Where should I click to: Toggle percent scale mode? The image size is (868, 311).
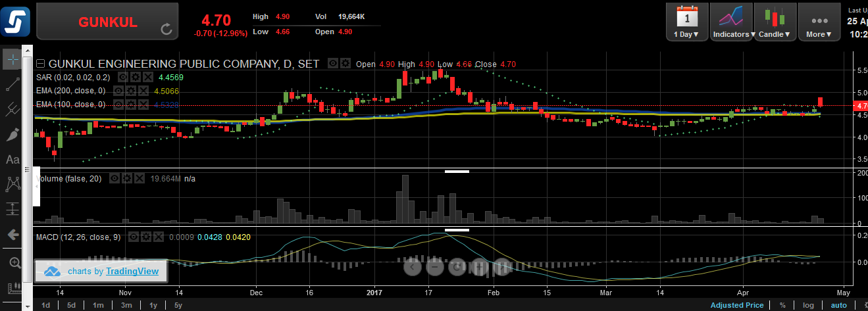(x=782, y=305)
